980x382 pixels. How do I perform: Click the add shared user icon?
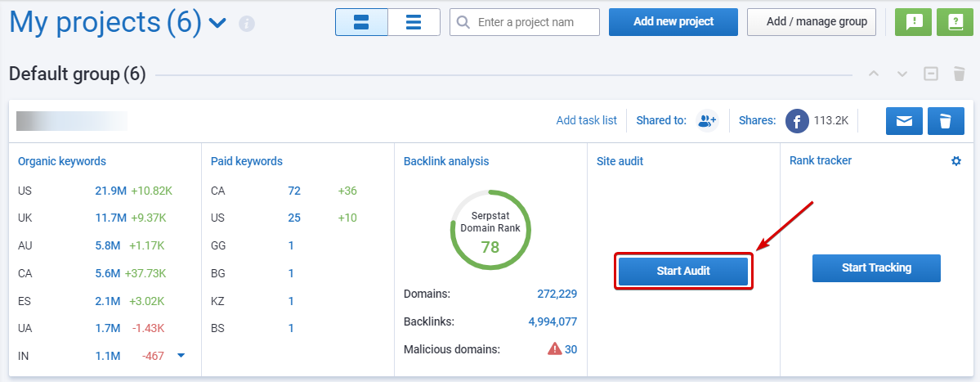click(x=706, y=121)
